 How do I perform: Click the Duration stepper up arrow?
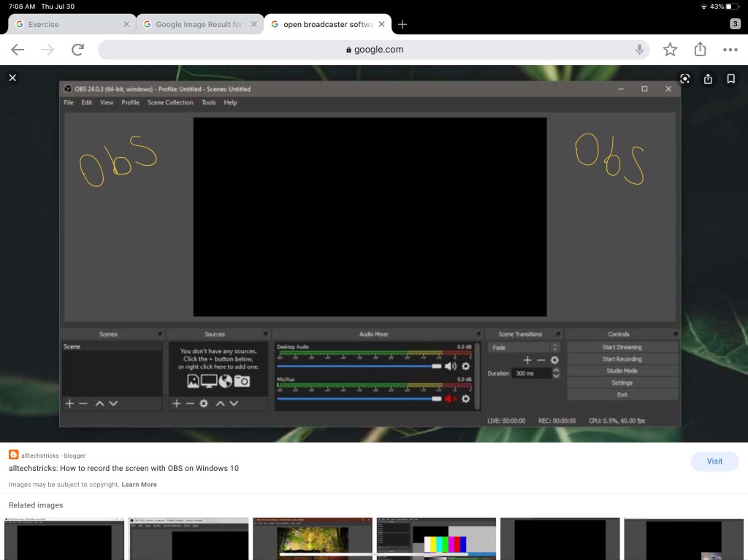pos(556,369)
